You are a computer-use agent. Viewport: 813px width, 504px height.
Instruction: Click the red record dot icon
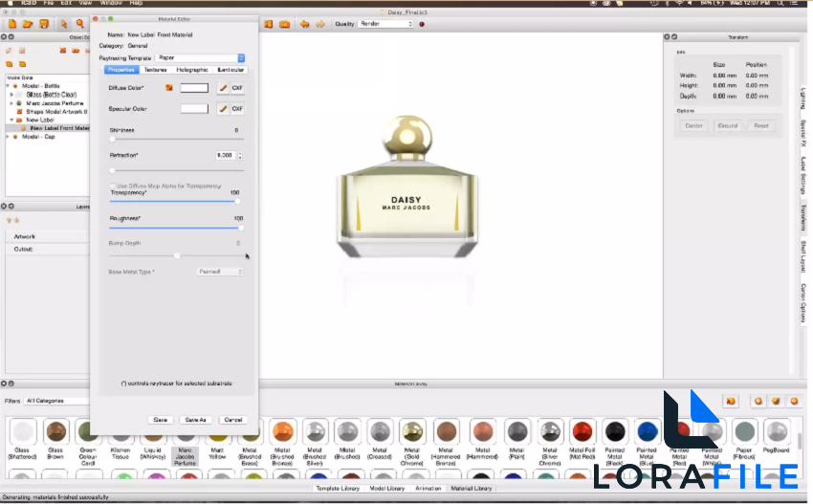[x=422, y=24]
